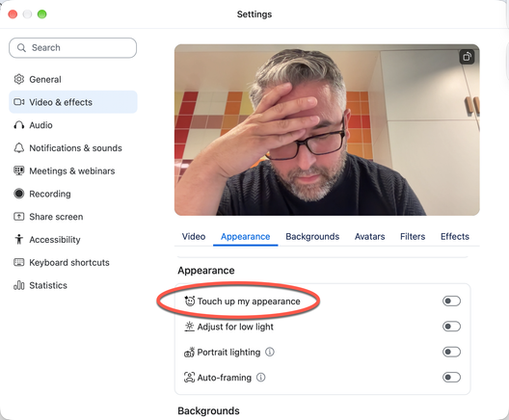The width and height of the screenshot is (509, 420).
Task: Click the Adjust for low light sun icon
Action: click(x=189, y=327)
